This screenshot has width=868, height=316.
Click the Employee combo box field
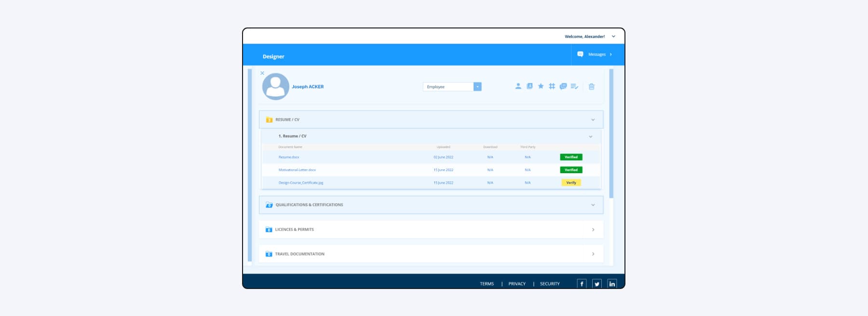pos(452,87)
